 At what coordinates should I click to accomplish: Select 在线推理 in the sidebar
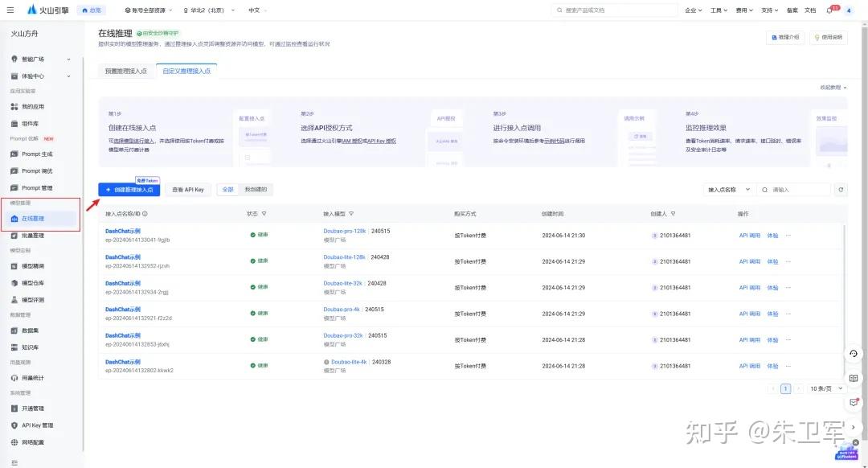pyautogui.click(x=41, y=218)
